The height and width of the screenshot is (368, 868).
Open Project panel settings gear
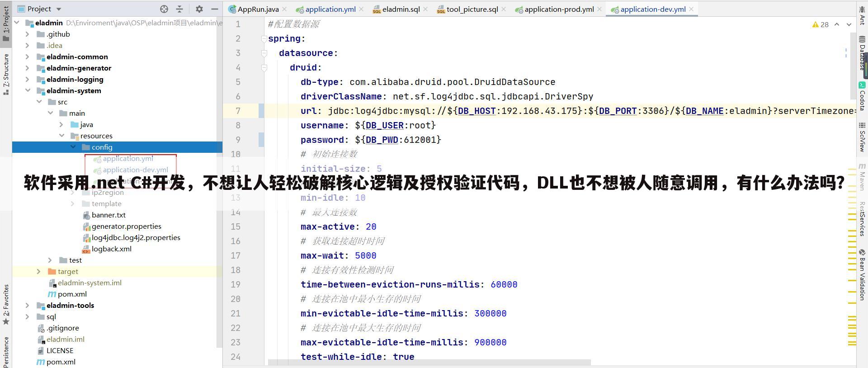point(199,9)
